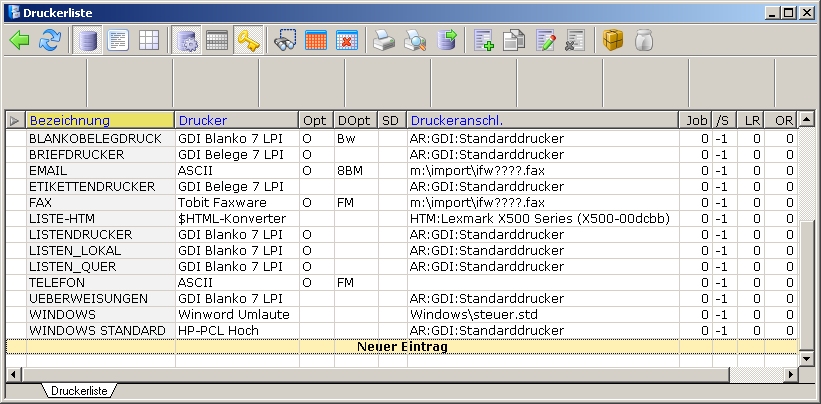821x404 pixels.
Task: Click the printer icon in toolbar
Action: pos(383,41)
